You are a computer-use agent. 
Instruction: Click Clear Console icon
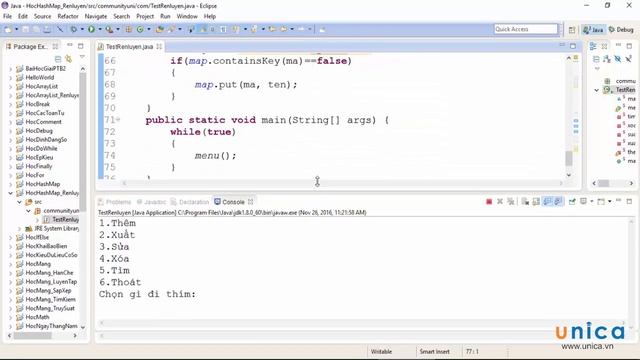[525, 202]
